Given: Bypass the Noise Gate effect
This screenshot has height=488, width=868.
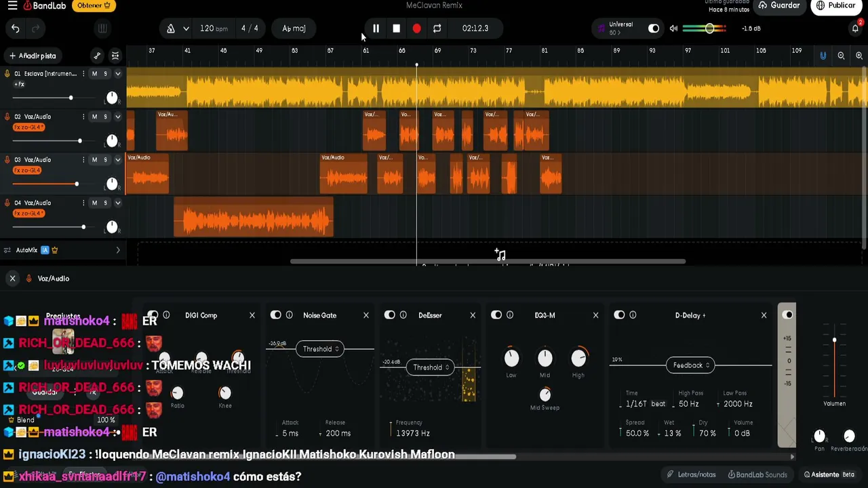Looking at the screenshot, I should (x=275, y=315).
